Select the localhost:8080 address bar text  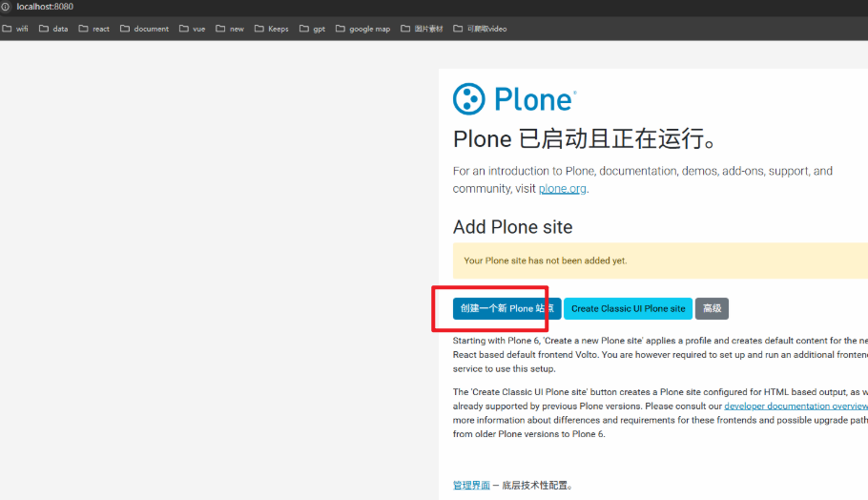45,7
